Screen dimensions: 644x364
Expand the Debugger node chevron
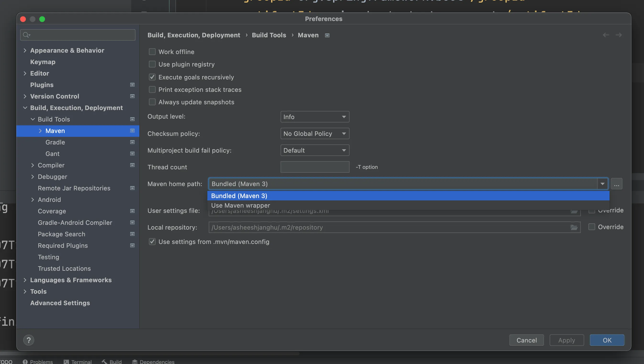click(33, 177)
